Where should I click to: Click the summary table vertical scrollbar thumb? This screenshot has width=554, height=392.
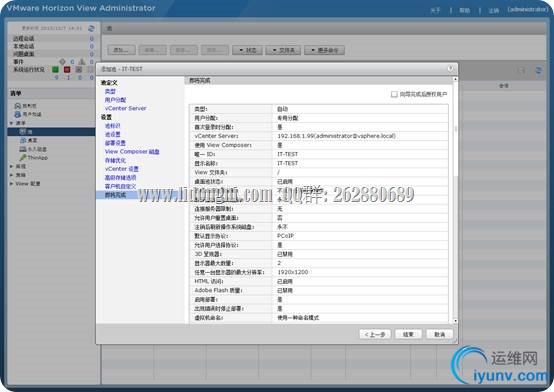(x=455, y=129)
